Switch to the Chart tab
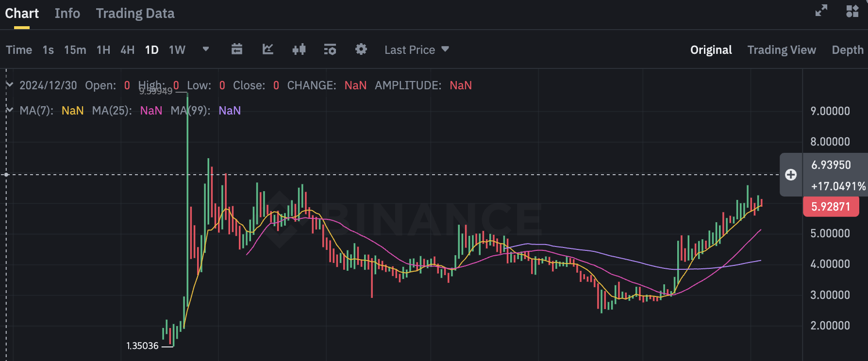Image resolution: width=868 pixels, height=361 pixels. coord(22,14)
